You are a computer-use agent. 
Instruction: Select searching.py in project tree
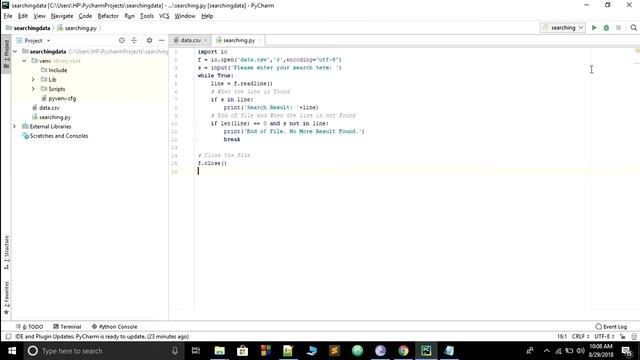[55, 117]
